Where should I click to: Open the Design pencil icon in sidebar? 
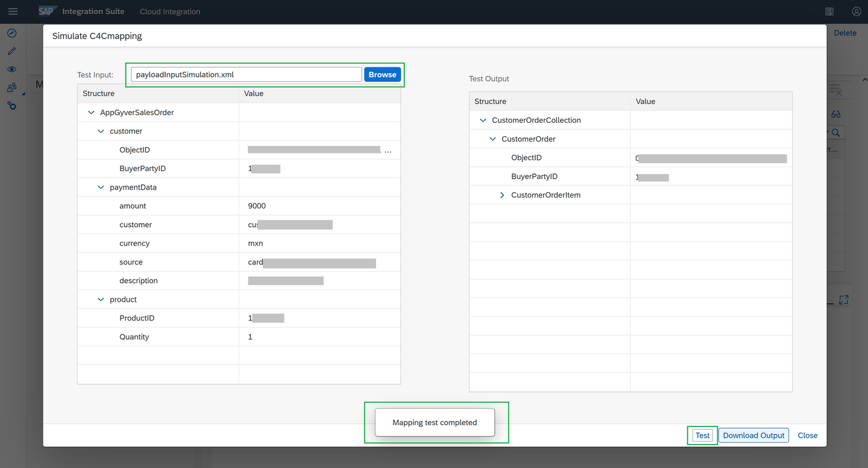(x=12, y=52)
